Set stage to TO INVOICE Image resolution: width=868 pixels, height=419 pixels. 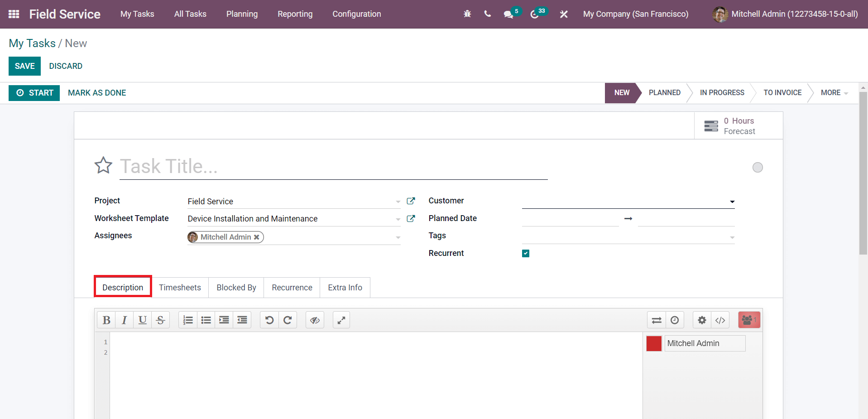782,92
